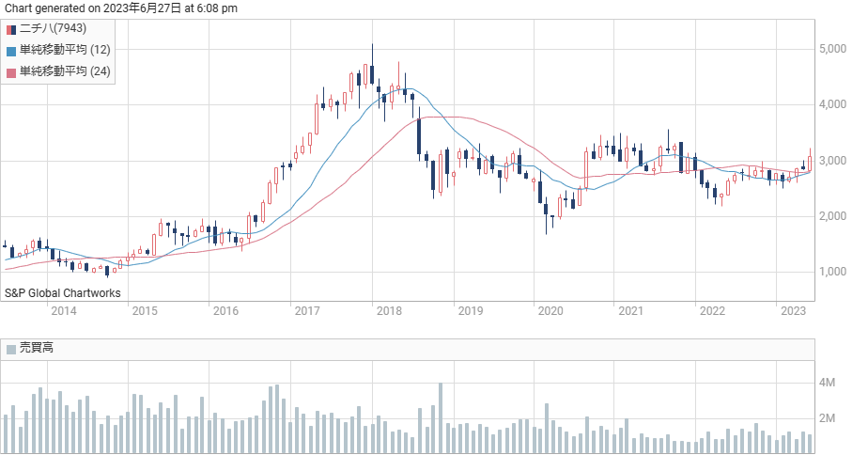Click the 2,000 price axis label
868x455 pixels.
833,216
